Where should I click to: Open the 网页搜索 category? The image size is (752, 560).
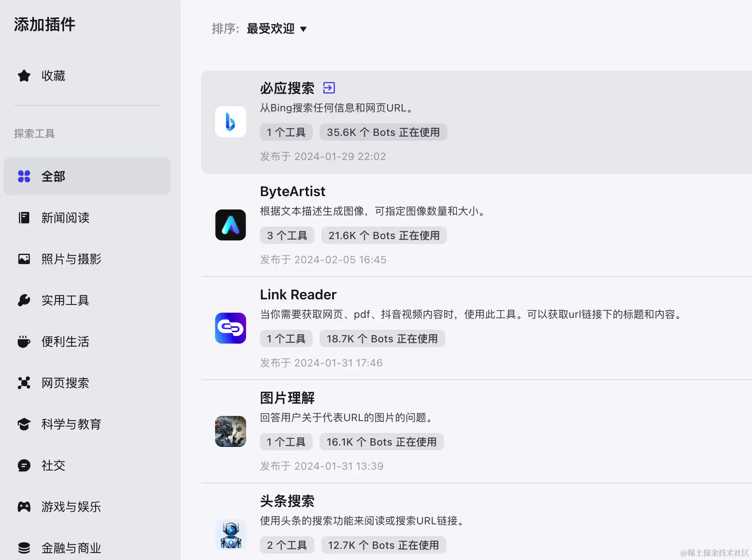pos(87,383)
